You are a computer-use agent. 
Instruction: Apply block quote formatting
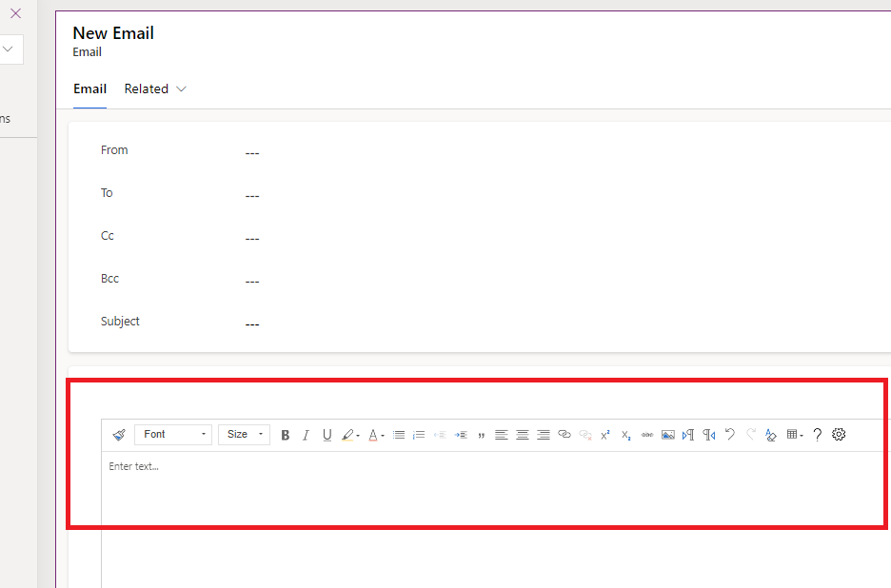(x=481, y=435)
